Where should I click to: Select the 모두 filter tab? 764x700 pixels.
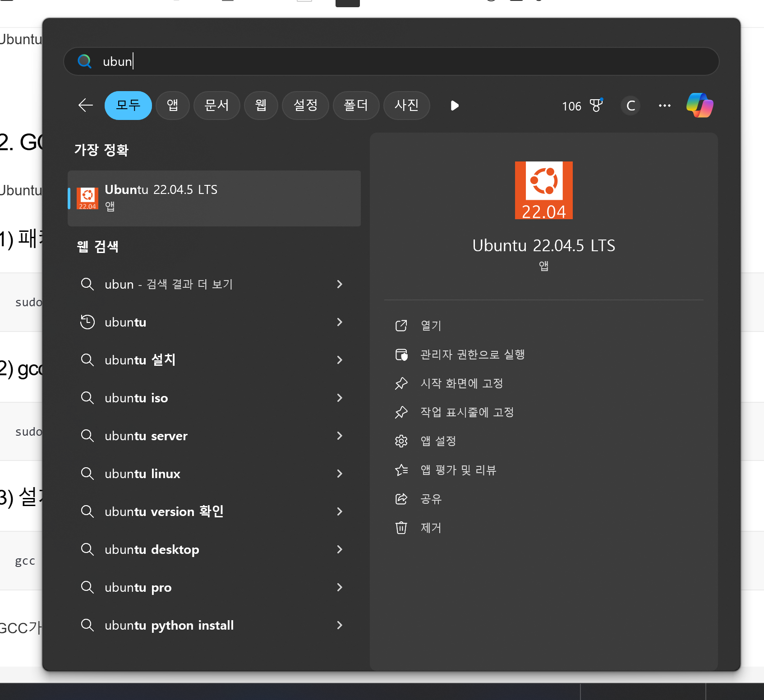(x=128, y=106)
